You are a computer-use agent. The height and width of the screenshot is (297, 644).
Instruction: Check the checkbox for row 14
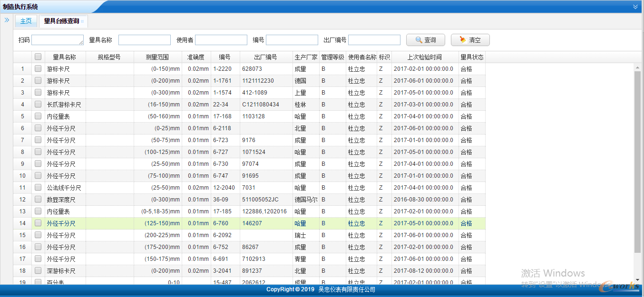point(38,223)
